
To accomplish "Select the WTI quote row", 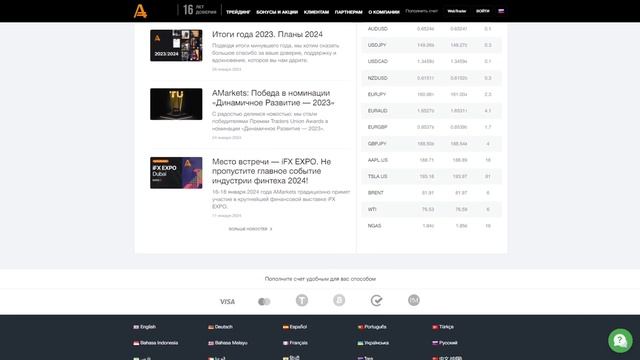I will [x=431, y=209].
